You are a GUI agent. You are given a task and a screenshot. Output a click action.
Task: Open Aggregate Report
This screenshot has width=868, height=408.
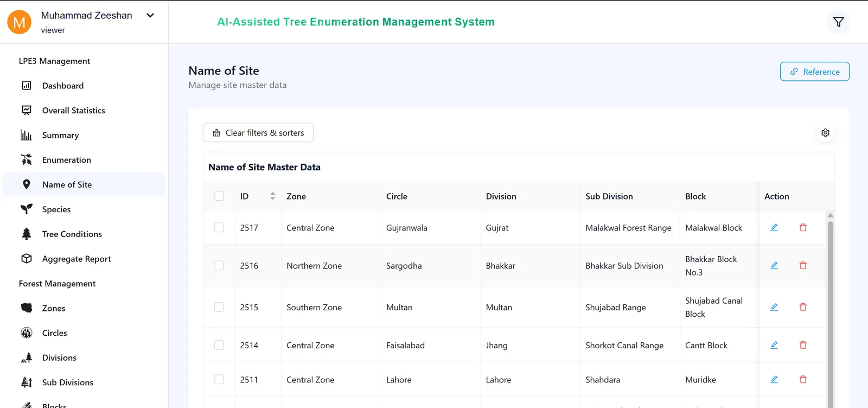click(84, 259)
